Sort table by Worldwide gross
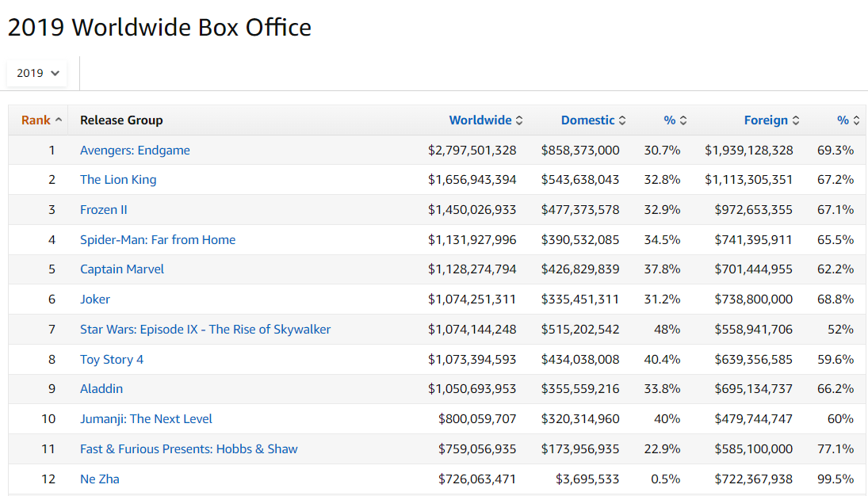The width and height of the screenshot is (868, 496). click(x=485, y=120)
